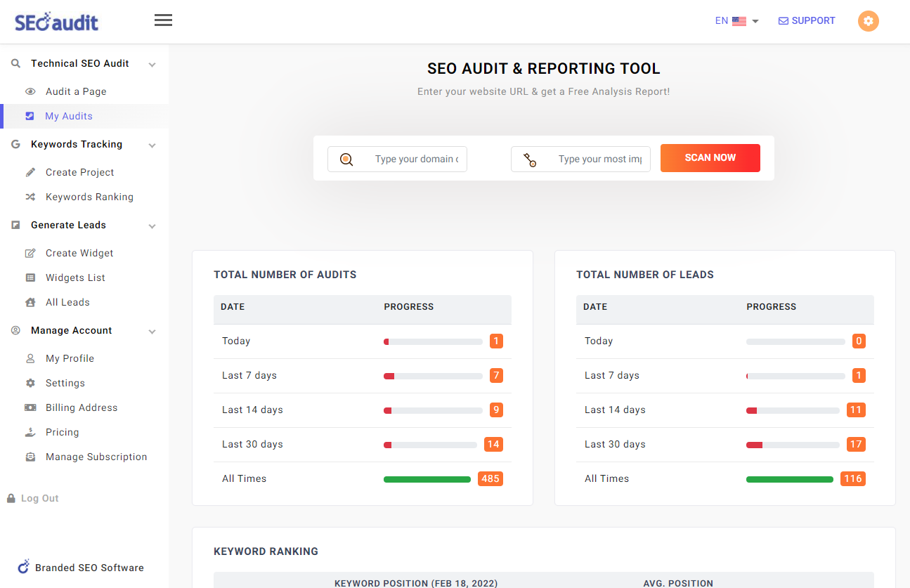This screenshot has width=910, height=588.
Task: Select the Pricing download icon
Action: click(x=30, y=432)
